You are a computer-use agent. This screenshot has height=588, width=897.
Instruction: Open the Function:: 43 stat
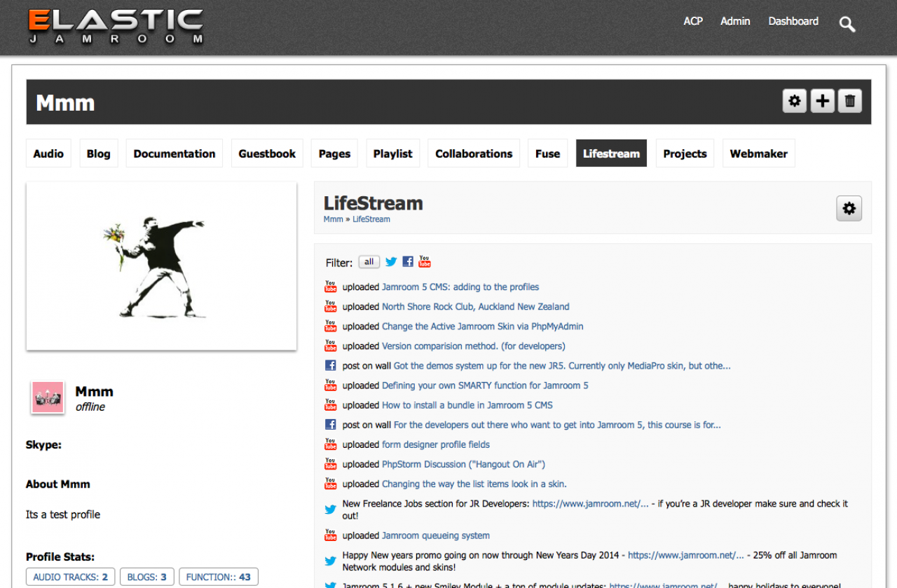coord(219,577)
